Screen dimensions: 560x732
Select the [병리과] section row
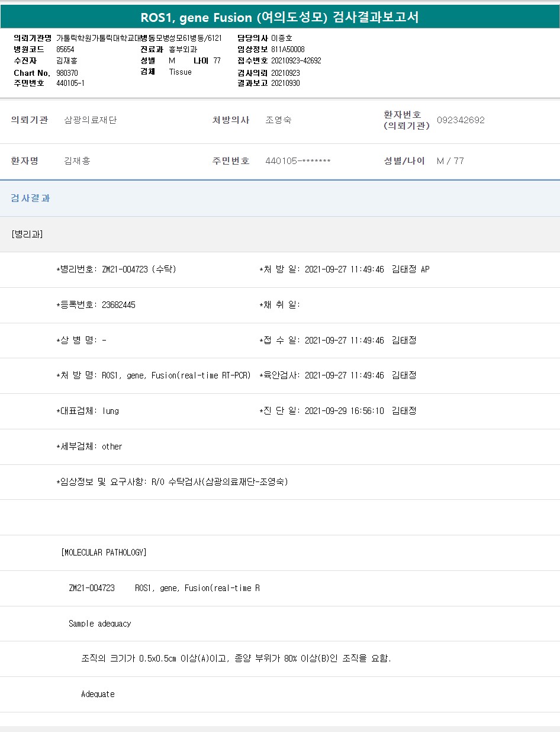(27, 234)
